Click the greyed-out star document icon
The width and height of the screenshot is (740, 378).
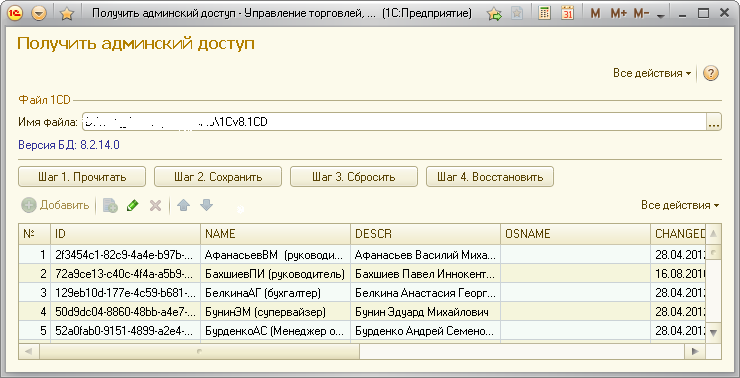517,14
